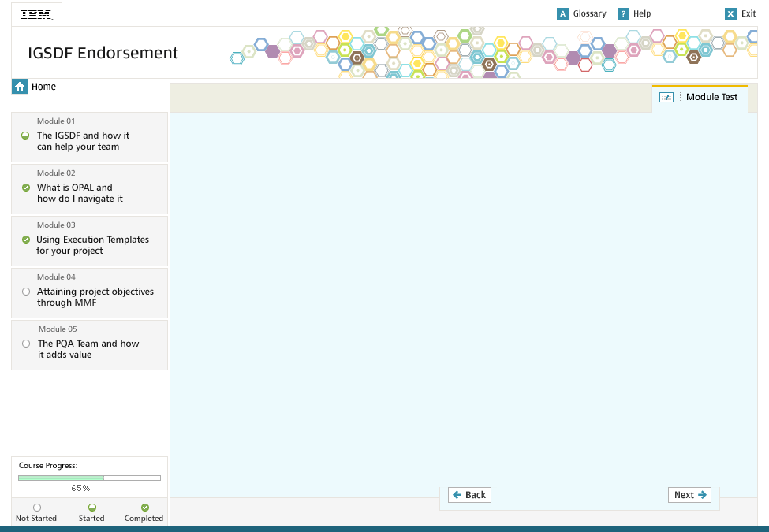The image size is (769, 532).
Task: Advance with the Next button
Action: pos(689,495)
